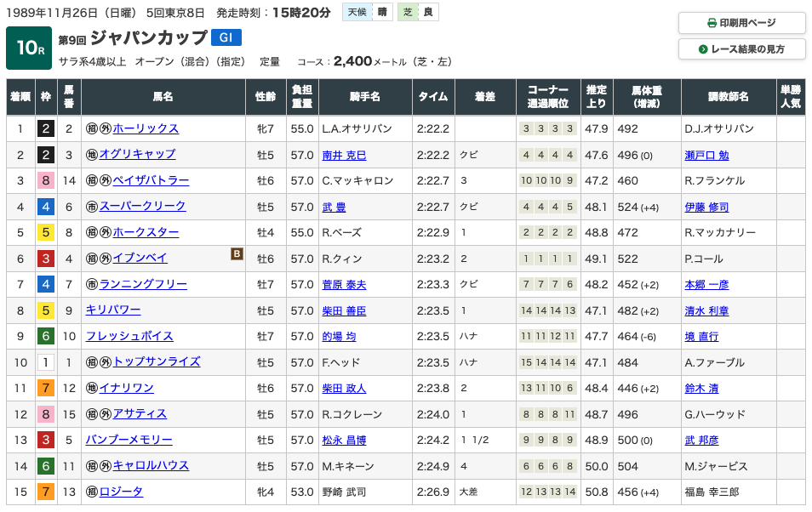812x512 pixels.
Task: Click the printer icon on 印刷用ページ button
Action: (x=712, y=23)
